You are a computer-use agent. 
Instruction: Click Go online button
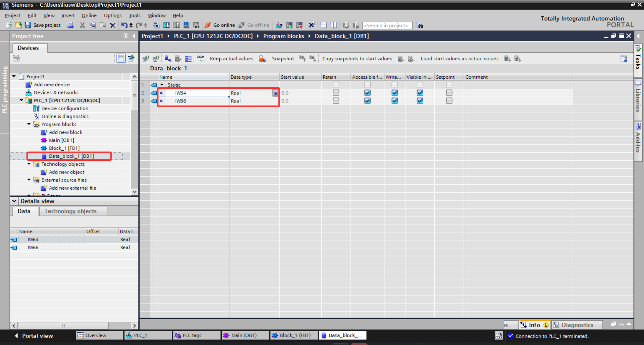tap(220, 25)
